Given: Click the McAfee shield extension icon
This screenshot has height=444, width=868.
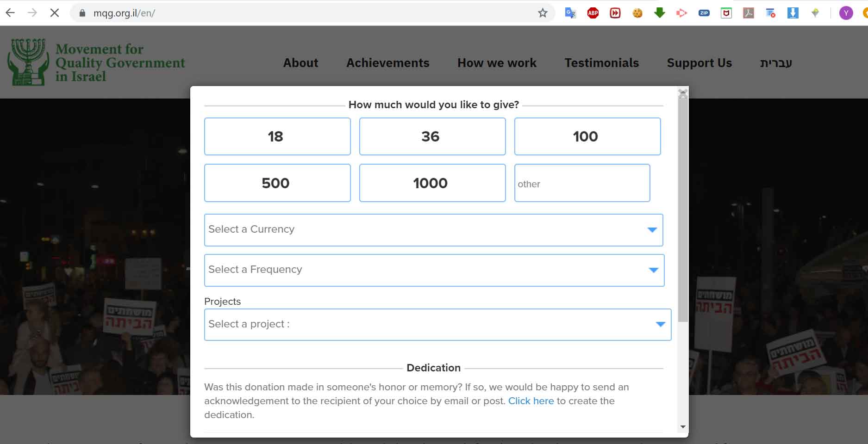Looking at the screenshot, I should click(x=726, y=13).
